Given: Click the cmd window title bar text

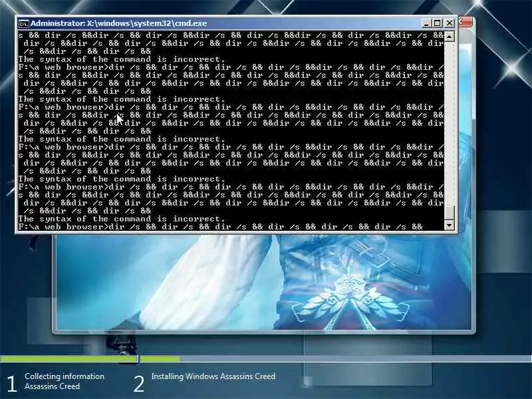Looking at the screenshot, I should coord(119,23).
